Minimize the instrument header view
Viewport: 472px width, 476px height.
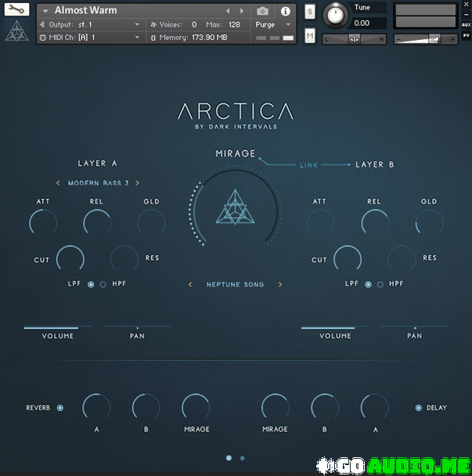click(466, 15)
